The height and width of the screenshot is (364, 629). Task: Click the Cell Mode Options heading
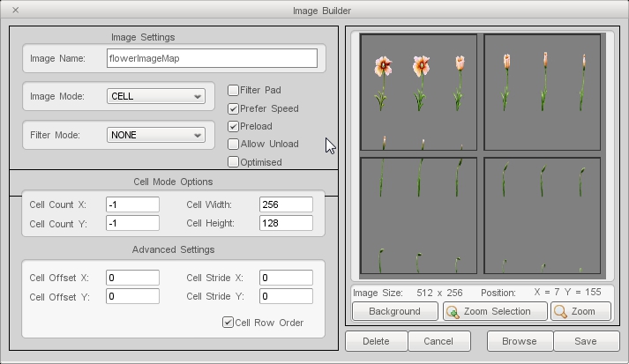coord(173,182)
